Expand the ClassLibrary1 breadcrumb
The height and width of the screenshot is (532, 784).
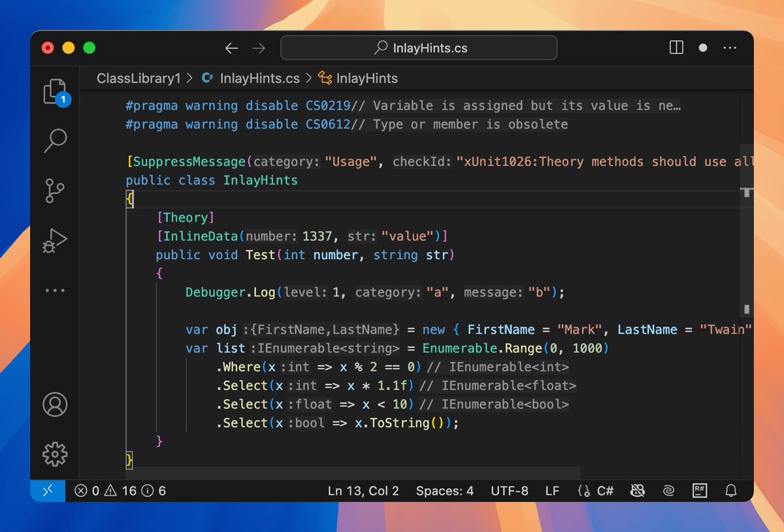(139, 78)
